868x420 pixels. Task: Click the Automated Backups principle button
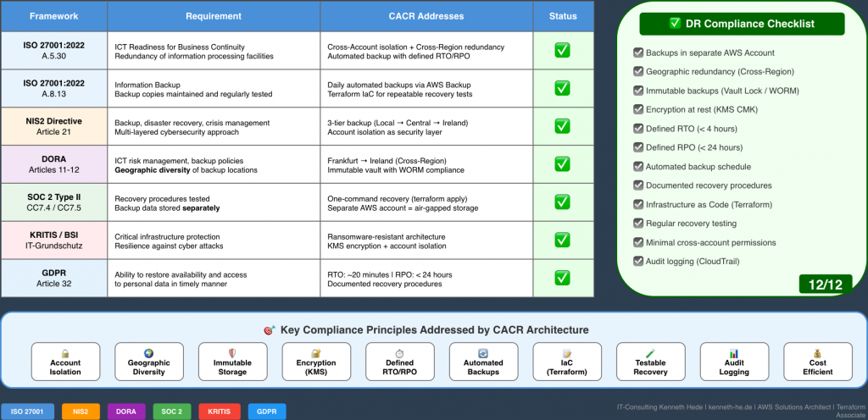pyautogui.click(x=483, y=362)
